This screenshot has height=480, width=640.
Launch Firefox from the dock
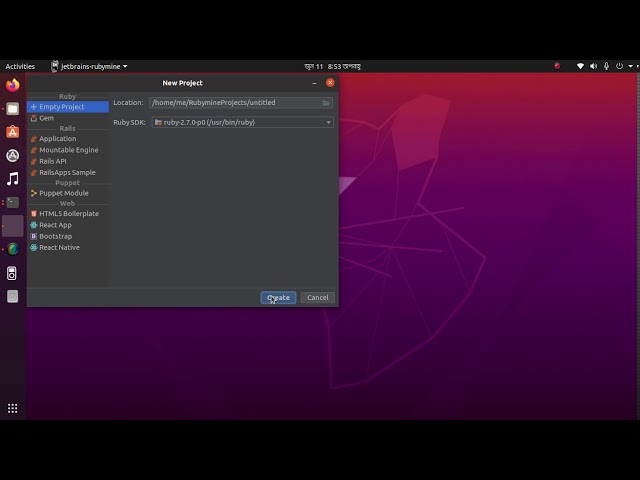(13, 85)
